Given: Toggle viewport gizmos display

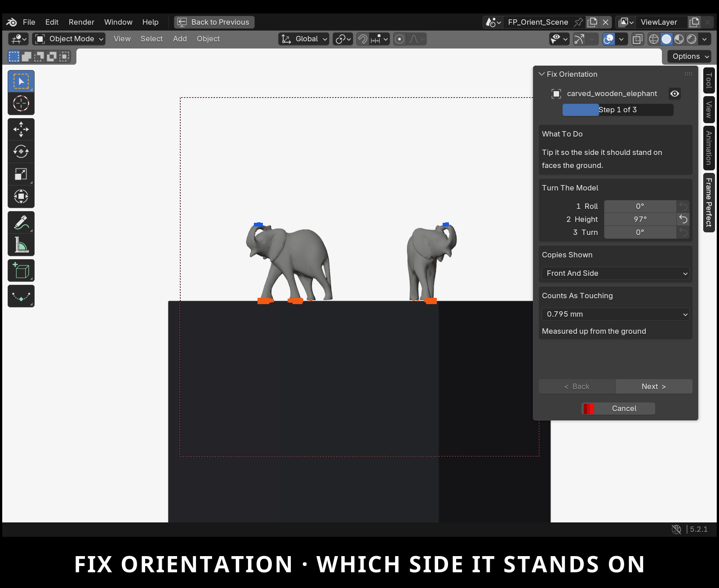Looking at the screenshot, I should coord(579,39).
